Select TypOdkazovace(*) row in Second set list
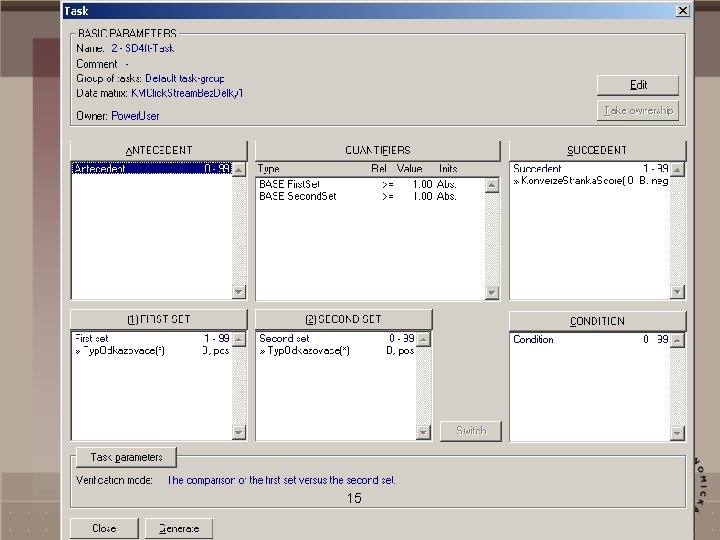This screenshot has height=540, width=720. 337,351
